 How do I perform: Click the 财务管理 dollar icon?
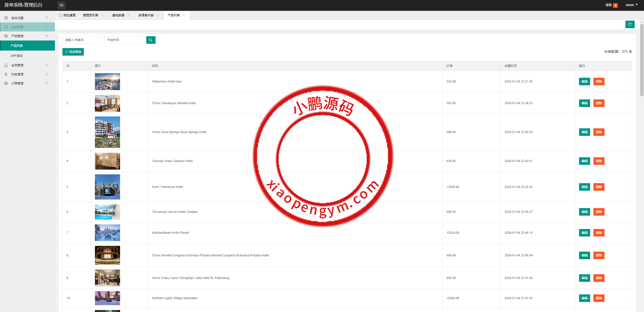[x=6, y=74]
